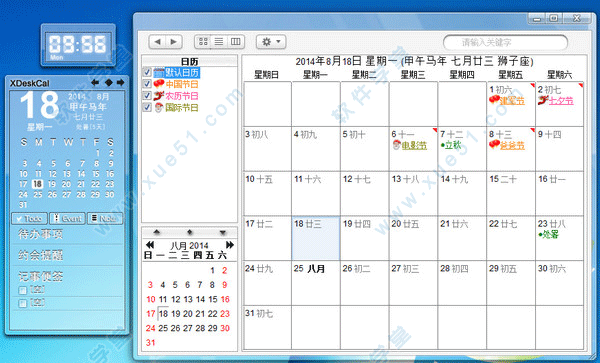Select day 31 in the mini calendar
The width and height of the screenshot is (600, 363).
(151, 342)
